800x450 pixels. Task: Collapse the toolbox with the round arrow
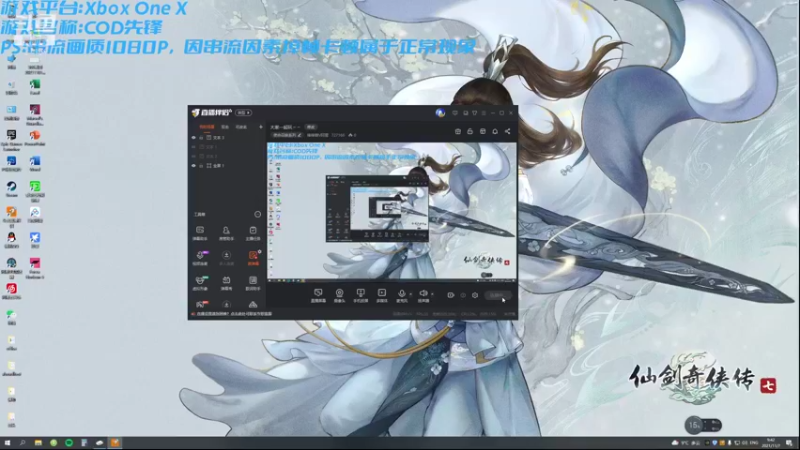point(258,214)
